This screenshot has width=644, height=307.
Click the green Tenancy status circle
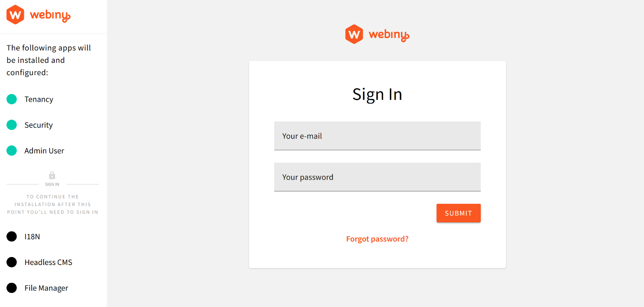pos(12,99)
